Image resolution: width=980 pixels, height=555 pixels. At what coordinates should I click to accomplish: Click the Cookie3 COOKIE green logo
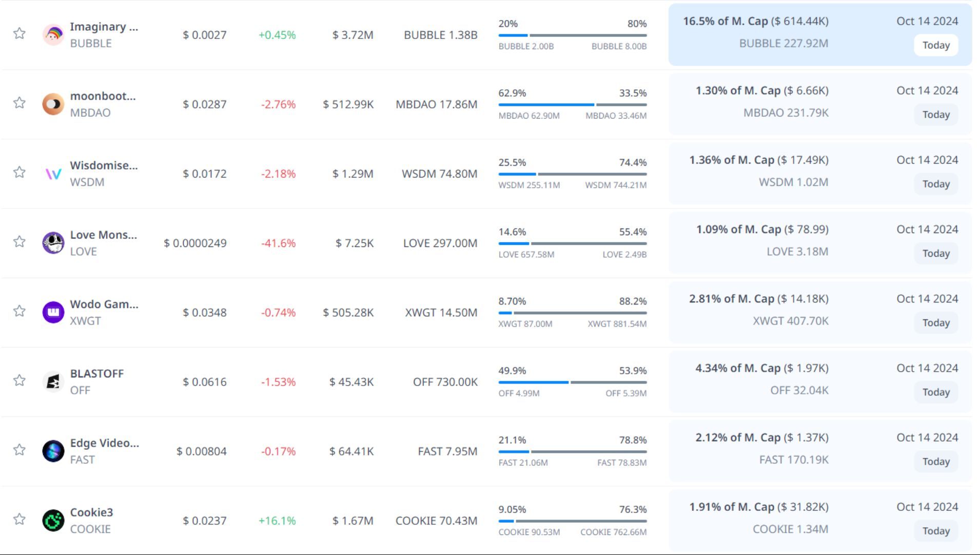(53, 521)
